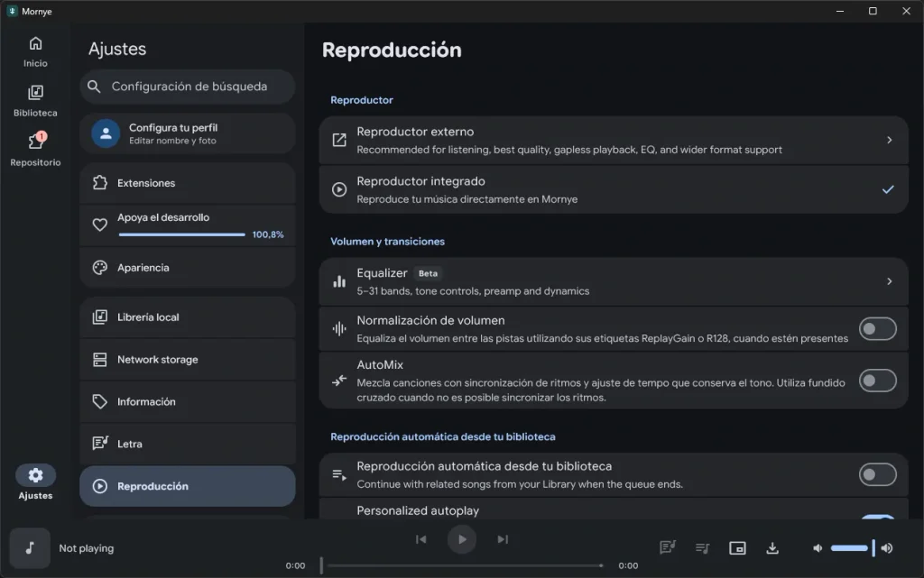Open Repositorio with notification badge
This screenshot has height=578, width=924.
(x=35, y=150)
